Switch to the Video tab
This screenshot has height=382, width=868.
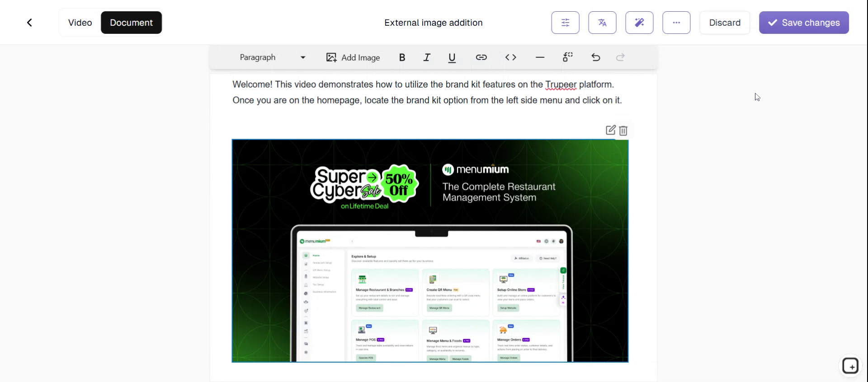[80, 23]
